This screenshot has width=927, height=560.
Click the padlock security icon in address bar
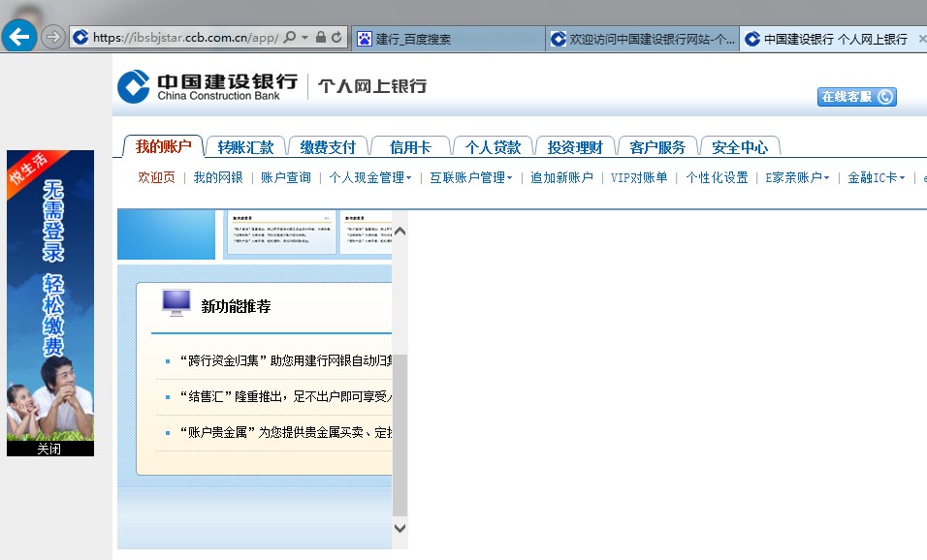(x=320, y=37)
